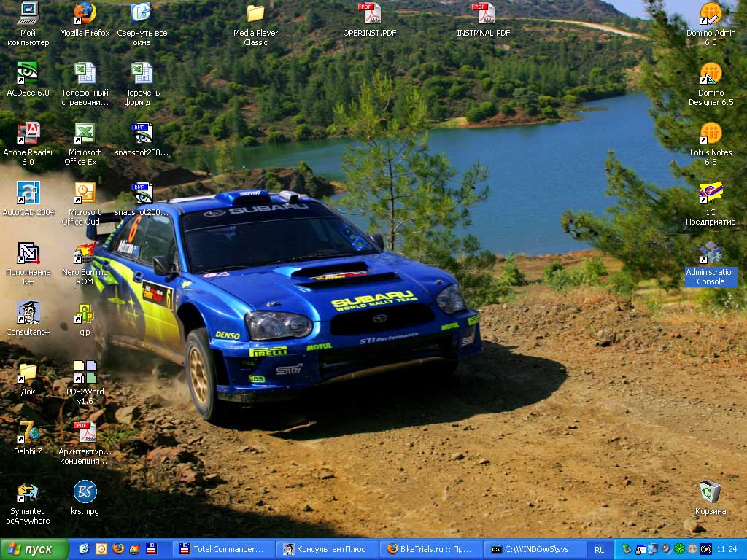Open Mozilla Firefox desktop shortcut

(85, 13)
